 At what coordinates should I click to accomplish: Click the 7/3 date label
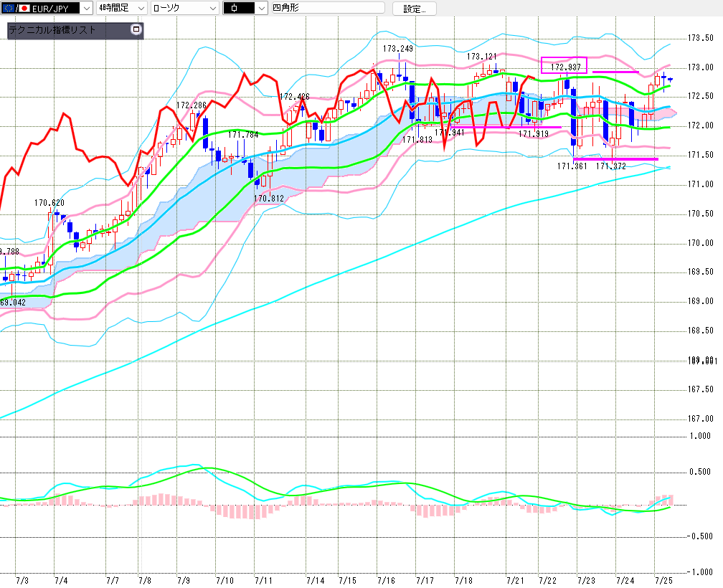(22, 581)
